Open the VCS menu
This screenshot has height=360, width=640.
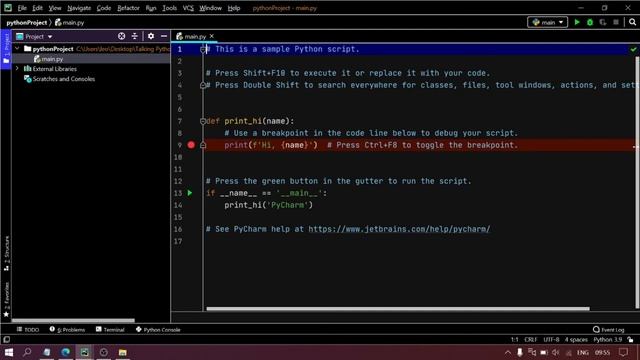[x=188, y=8]
